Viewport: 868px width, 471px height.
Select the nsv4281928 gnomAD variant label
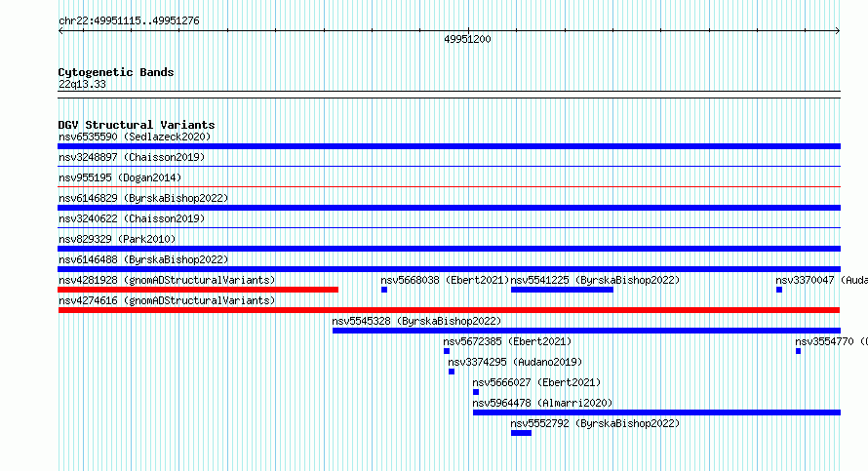coord(167,280)
